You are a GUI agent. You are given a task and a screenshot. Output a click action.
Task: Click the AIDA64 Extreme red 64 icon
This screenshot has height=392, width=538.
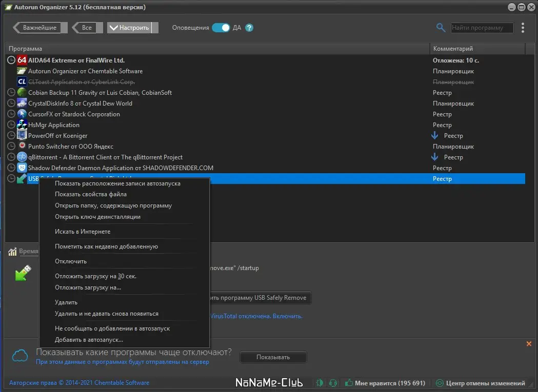tap(22, 60)
